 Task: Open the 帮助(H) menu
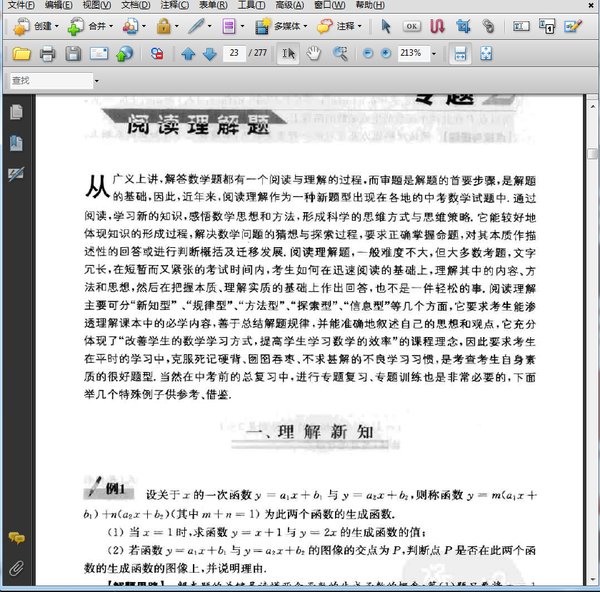click(370, 5)
